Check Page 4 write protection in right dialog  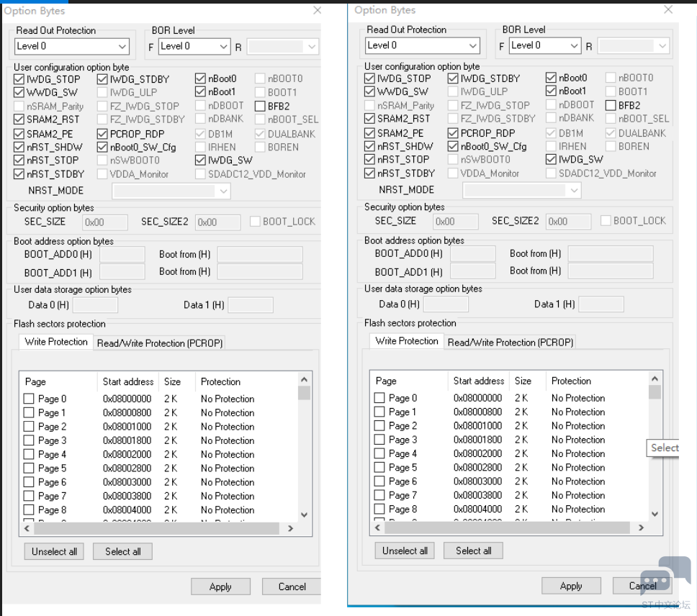tap(379, 453)
